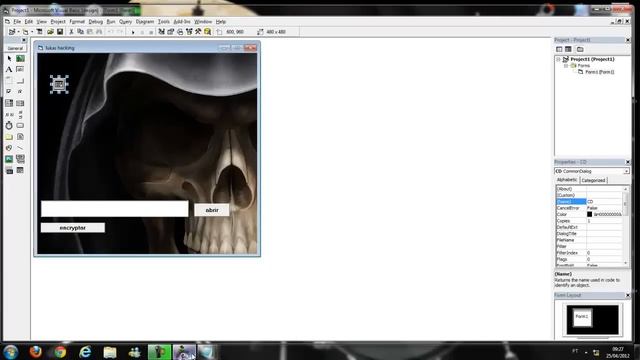Click View Code in Project Explorer
Viewport: 640px width, 360px height.
(x=559, y=49)
